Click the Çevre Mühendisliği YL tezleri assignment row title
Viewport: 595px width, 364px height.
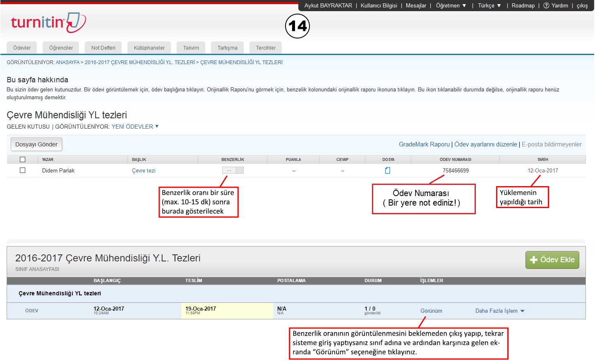pos(60,293)
